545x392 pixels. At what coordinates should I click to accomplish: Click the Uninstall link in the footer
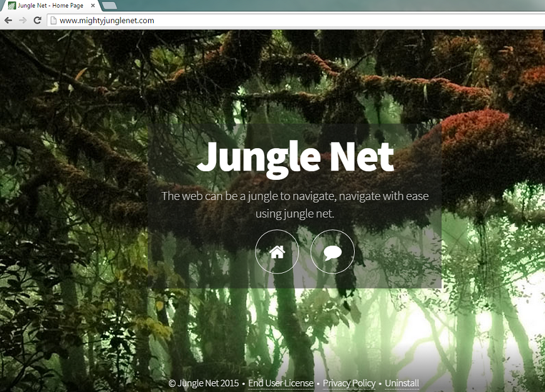pyautogui.click(x=402, y=383)
